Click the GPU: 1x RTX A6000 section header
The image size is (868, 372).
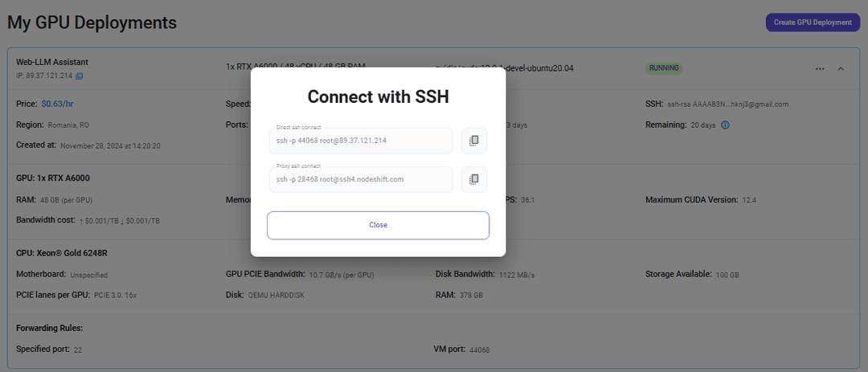[53, 178]
